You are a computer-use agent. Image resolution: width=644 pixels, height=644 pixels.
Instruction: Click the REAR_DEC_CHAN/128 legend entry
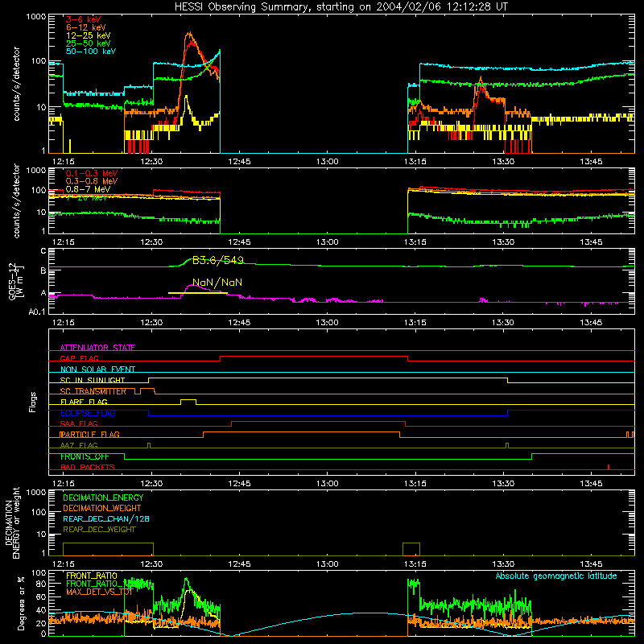click(x=106, y=518)
